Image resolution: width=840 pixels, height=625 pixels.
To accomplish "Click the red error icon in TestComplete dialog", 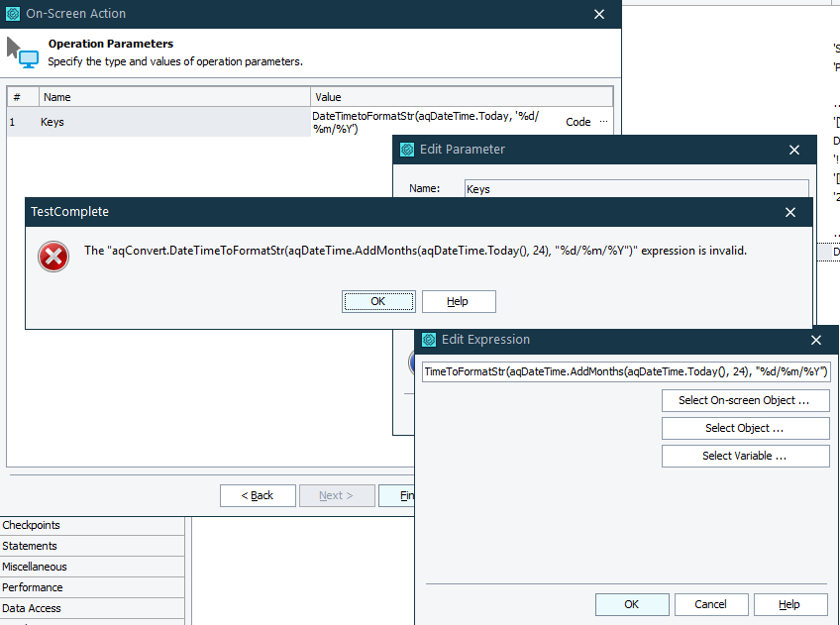I will coord(53,257).
